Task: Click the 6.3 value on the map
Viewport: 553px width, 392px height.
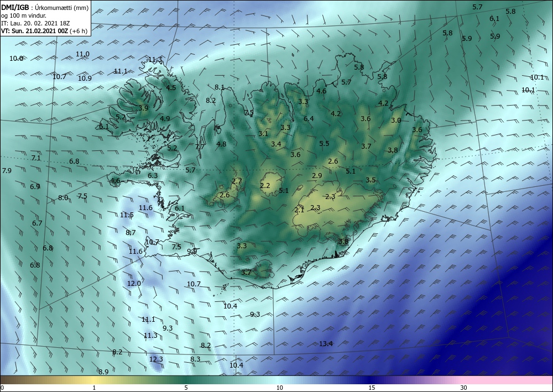Action: 153,176
